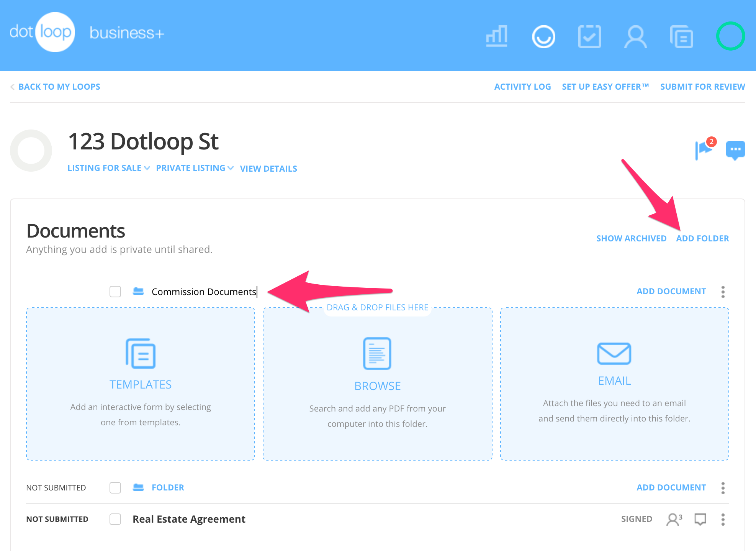Click the Commission Documents folder name field

[204, 292]
